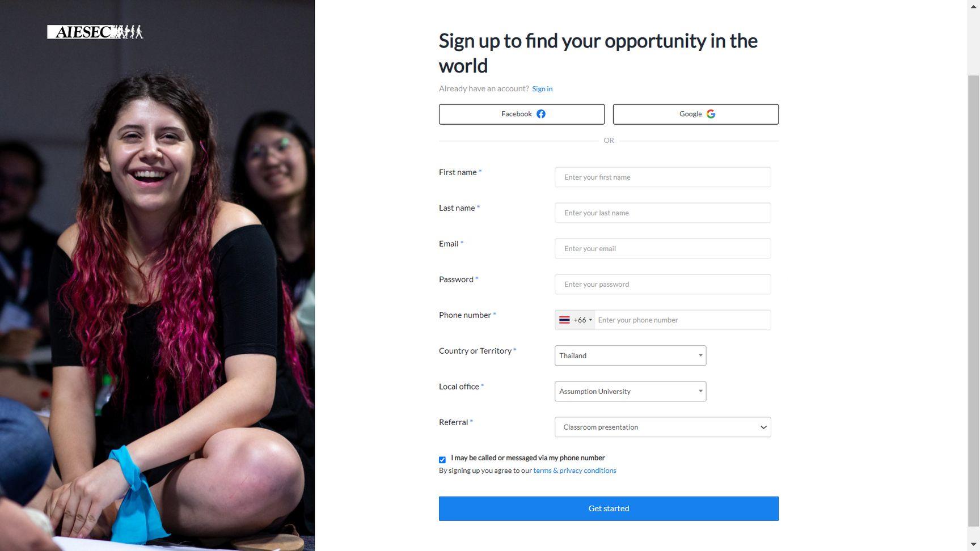Focus the last name input field

tap(662, 213)
